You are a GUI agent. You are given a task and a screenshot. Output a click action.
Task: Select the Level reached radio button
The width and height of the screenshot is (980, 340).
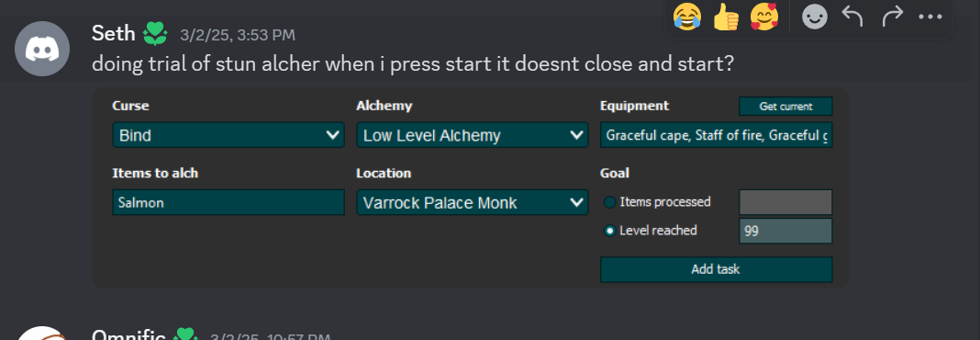click(610, 231)
